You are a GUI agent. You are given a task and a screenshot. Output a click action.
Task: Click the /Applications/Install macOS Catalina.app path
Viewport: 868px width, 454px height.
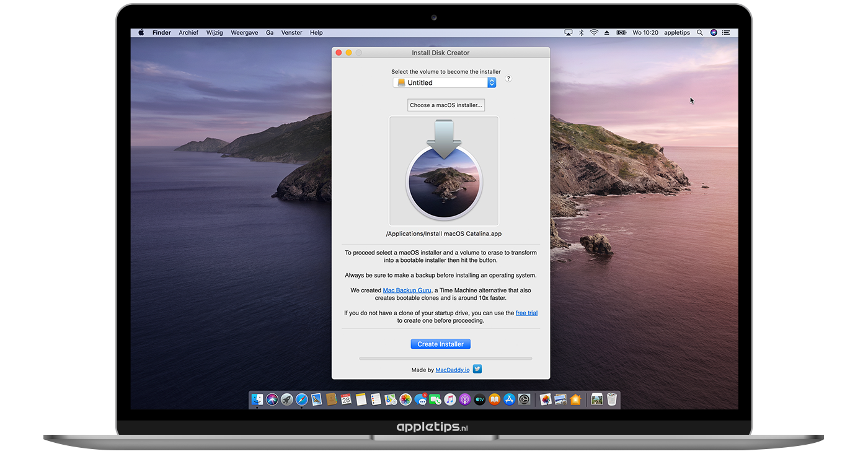[444, 234]
